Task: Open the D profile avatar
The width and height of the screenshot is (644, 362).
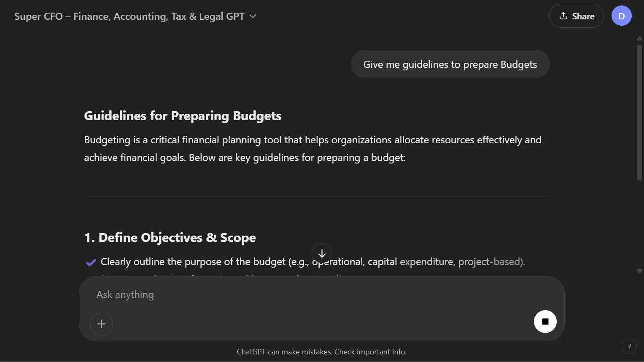Action: 621,16
